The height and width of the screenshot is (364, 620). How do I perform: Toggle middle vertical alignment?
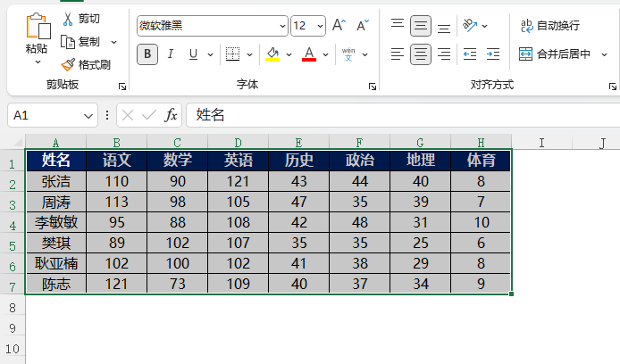point(420,26)
